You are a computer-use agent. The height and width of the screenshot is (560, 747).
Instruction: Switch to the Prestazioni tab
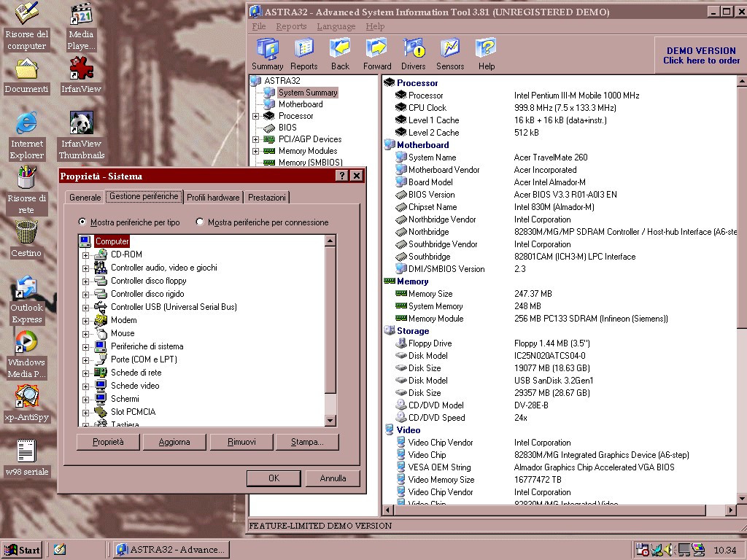(x=267, y=198)
